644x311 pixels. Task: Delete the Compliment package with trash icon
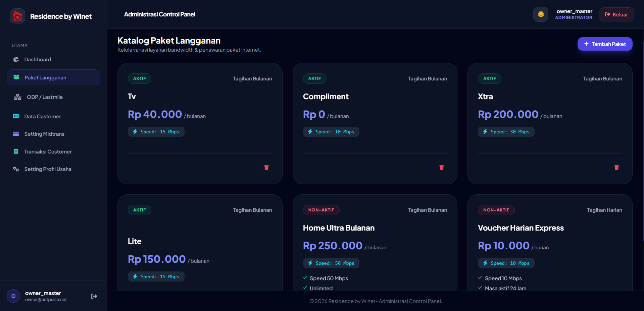coord(442,167)
